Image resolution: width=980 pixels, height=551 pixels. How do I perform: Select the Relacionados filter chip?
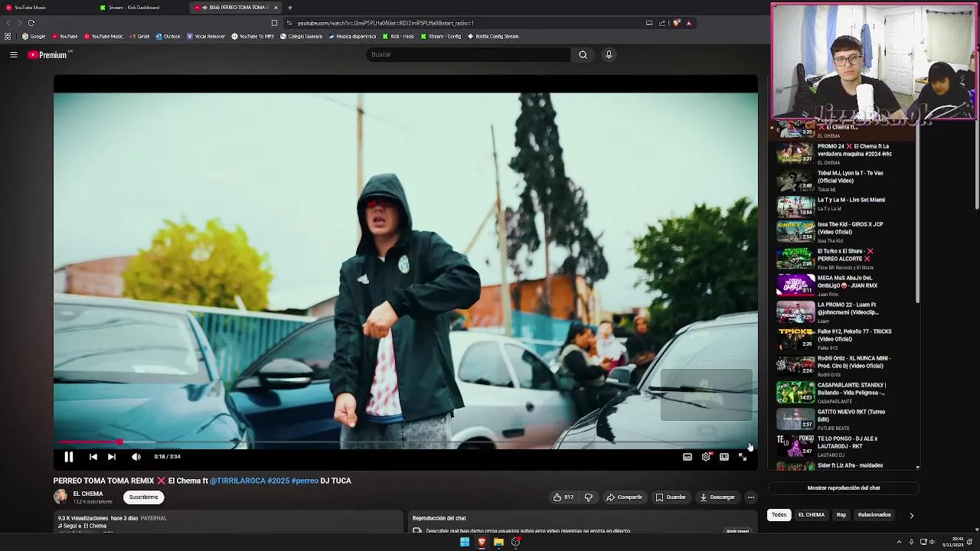(874, 515)
